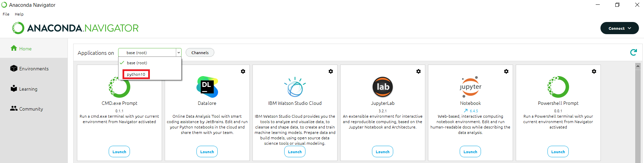Switch to the Learning sidebar tab

[28, 89]
